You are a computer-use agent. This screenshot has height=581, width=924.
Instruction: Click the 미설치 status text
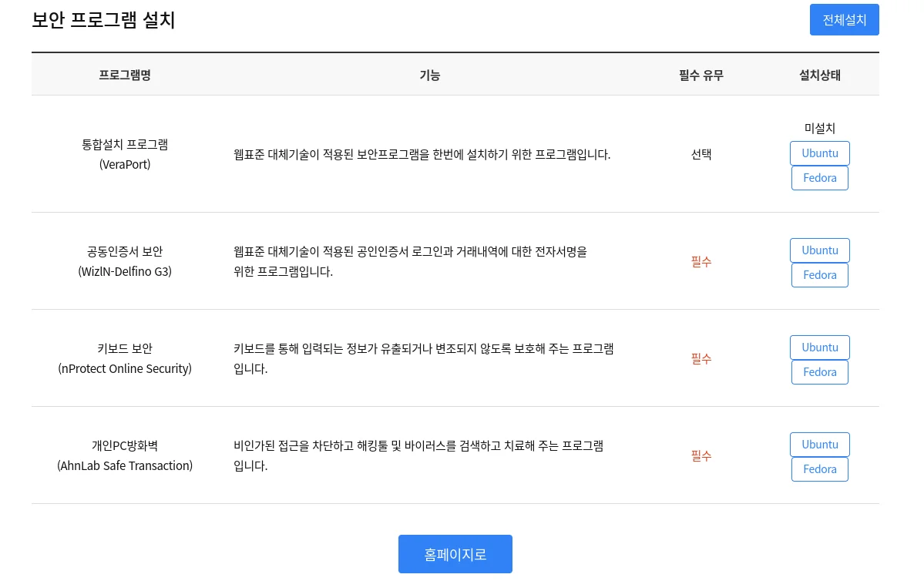pos(819,128)
